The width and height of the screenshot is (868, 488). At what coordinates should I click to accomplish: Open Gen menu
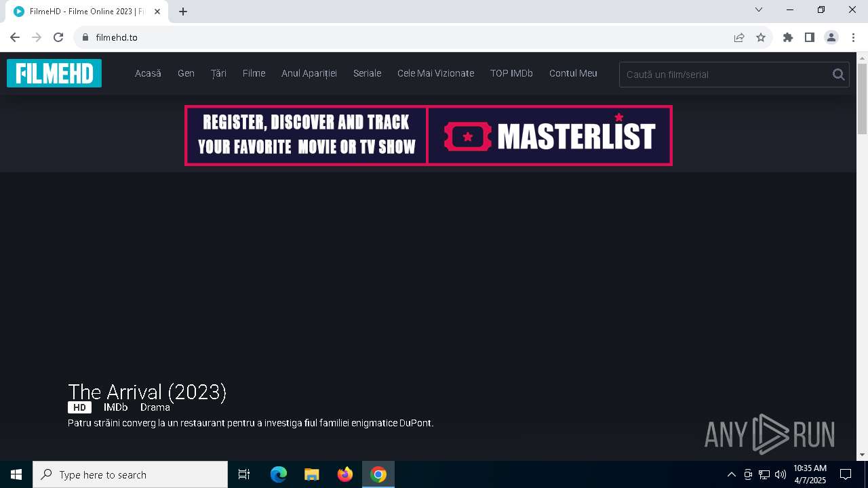point(186,73)
